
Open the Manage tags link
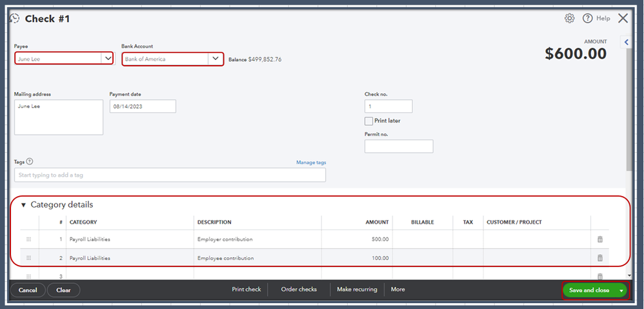pyautogui.click(x=311, y=163)
